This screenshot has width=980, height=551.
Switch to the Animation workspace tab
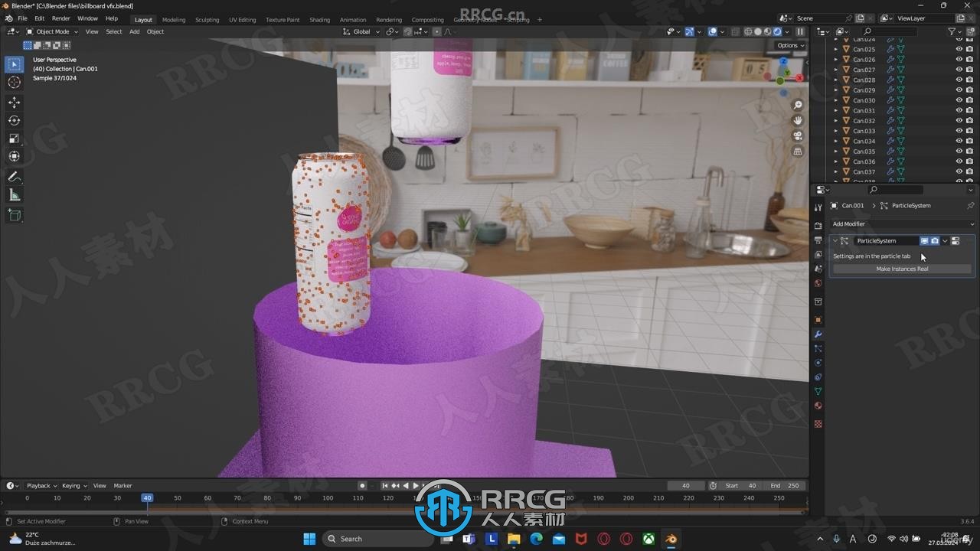coord(353,20)
